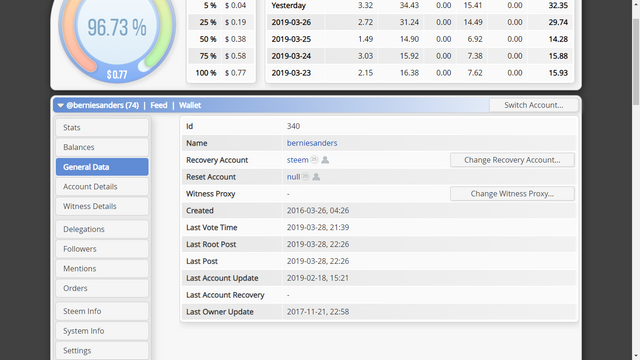Open the berniesanders name link
Image resolution: width=640 pixels, height=360 pixels.
tap(312, 143)
